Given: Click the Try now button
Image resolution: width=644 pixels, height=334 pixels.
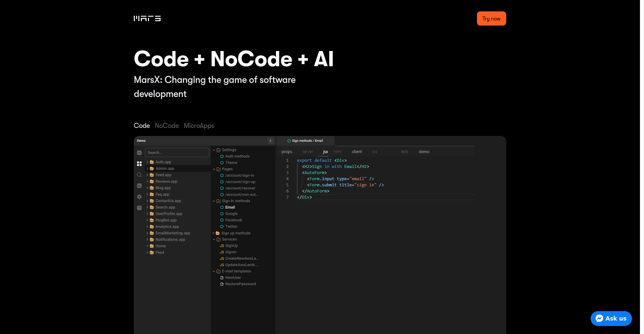Looking at the screenshot, I should pos(491,18).
